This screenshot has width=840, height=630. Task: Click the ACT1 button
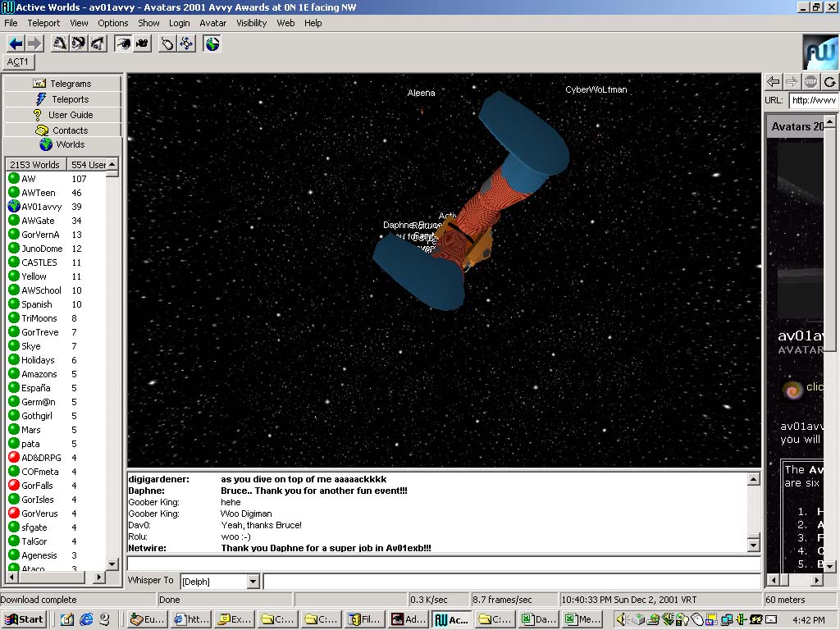(x=18, y=62)
